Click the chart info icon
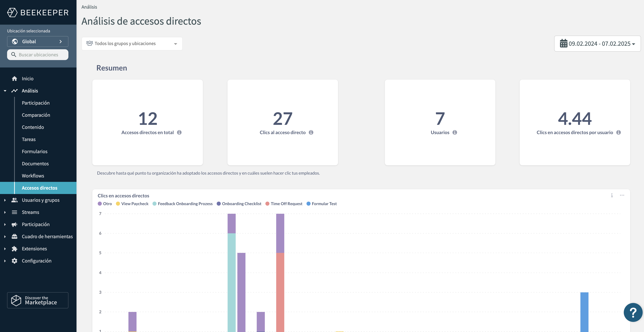644x332 pixels. (x=612, y=195)
